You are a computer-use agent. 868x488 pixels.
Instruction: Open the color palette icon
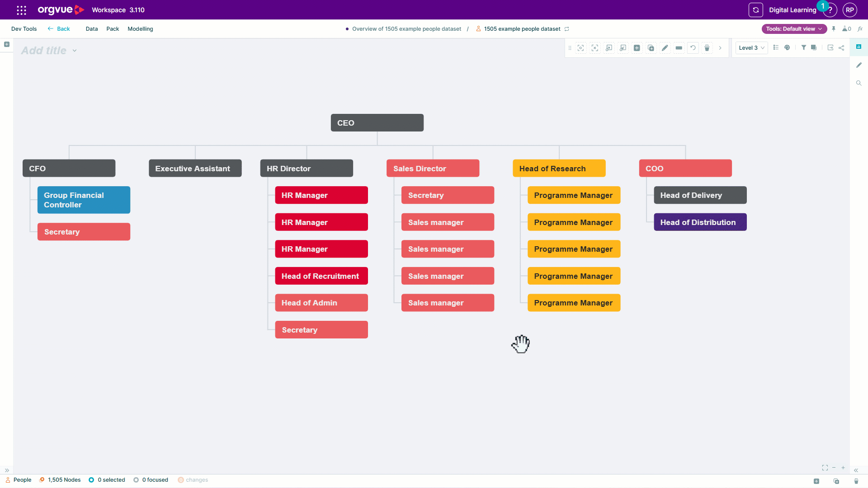pos(787,47)
